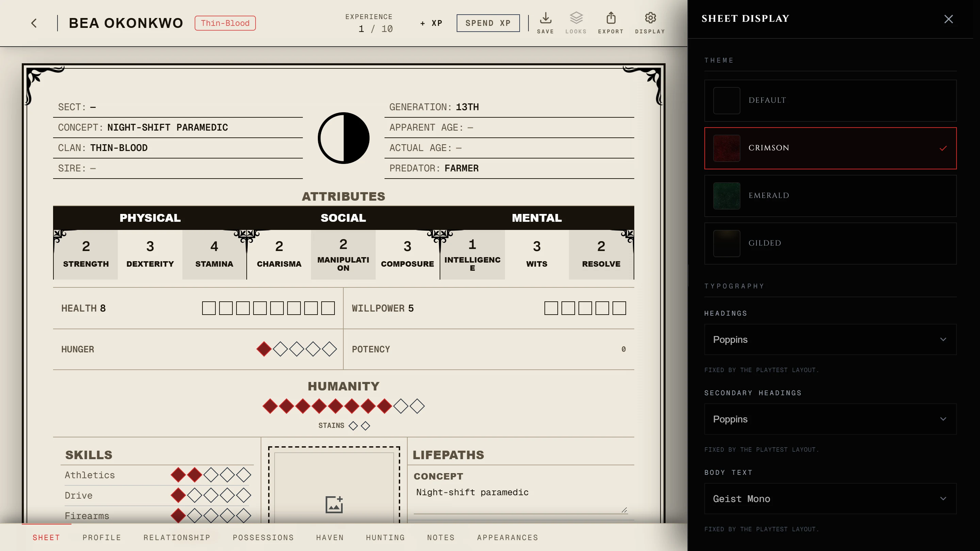This screenshot has width=980, height=551.
Task: Click the Emerald color swatch
Action: coord(726,196)
